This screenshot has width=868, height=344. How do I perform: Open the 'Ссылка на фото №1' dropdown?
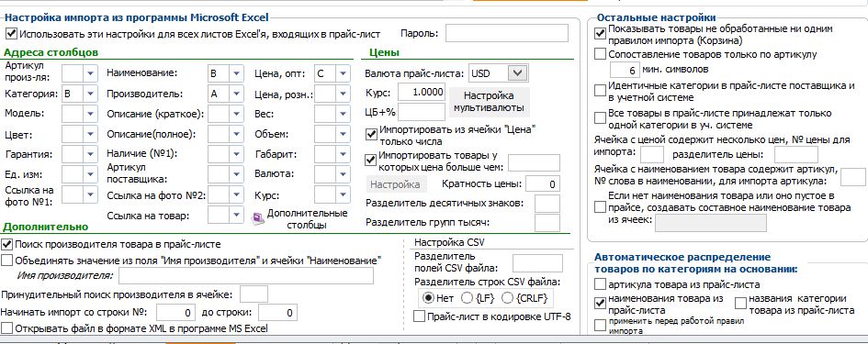coord(90,194)
